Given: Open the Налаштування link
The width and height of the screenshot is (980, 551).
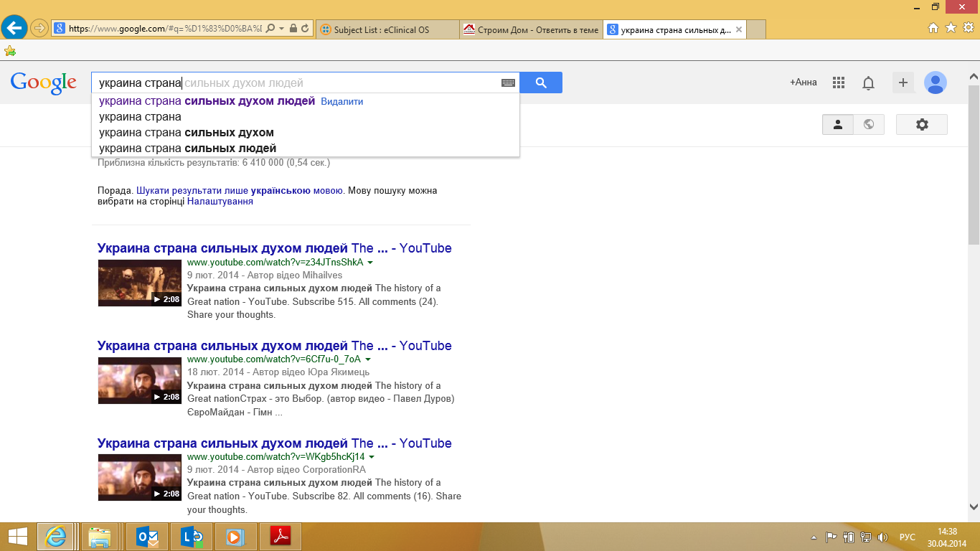Looking at the screenshot, I should click(220, 202).
